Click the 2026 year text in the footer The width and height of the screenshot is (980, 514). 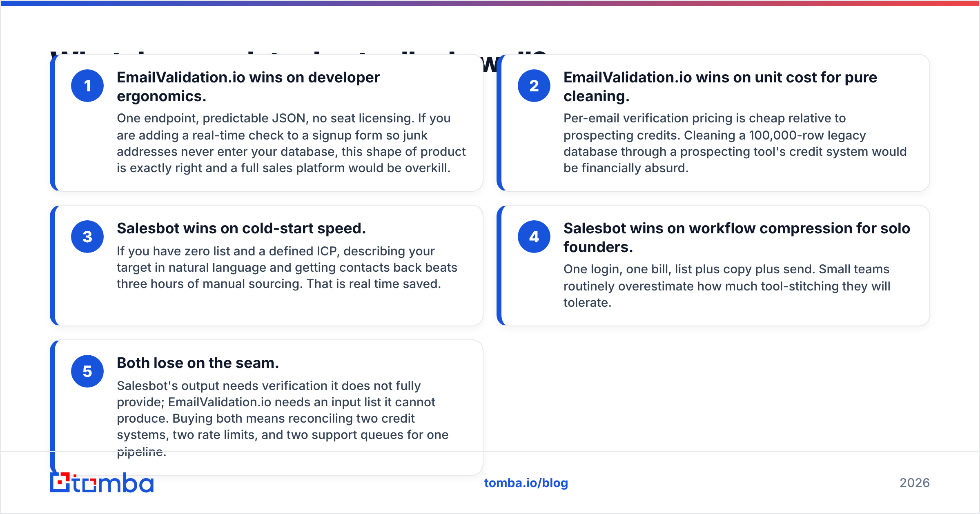tap(915, 483)
